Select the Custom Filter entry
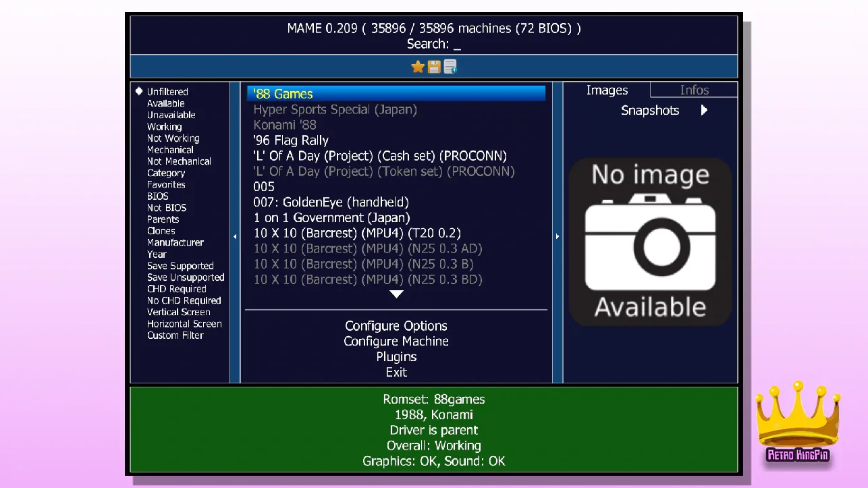 click(x=175, y=335)
